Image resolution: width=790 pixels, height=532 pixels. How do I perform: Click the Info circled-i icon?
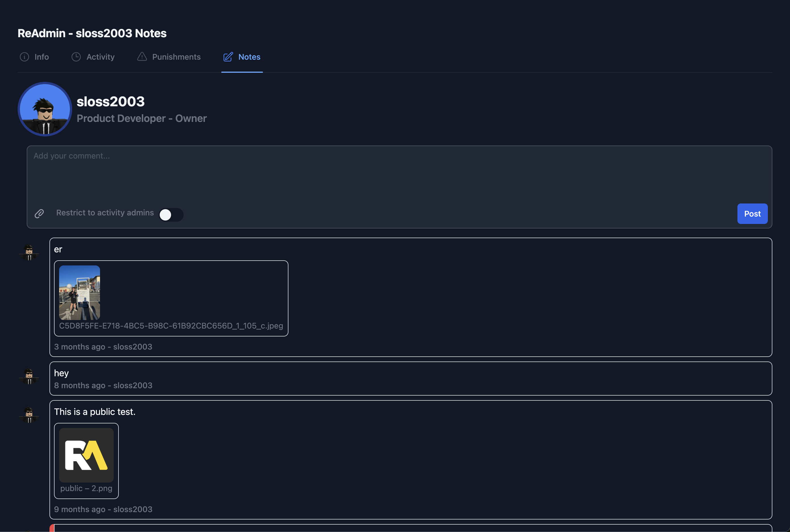coord(24,57)
